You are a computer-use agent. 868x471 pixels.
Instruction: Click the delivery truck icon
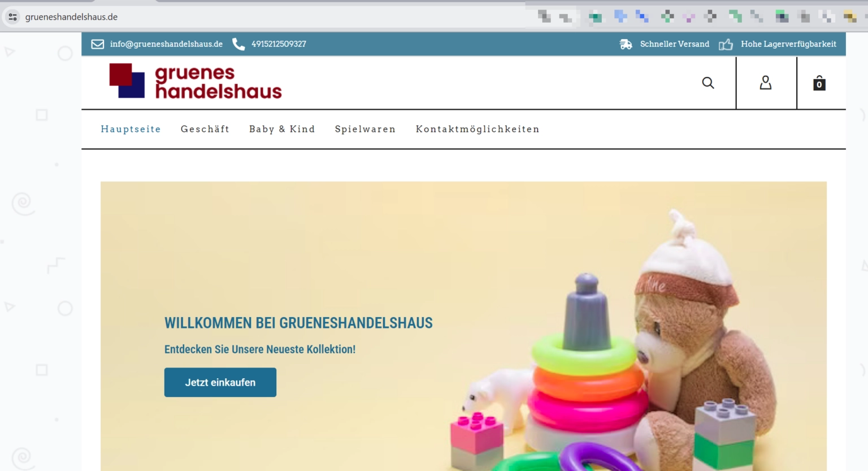[626, 44]
